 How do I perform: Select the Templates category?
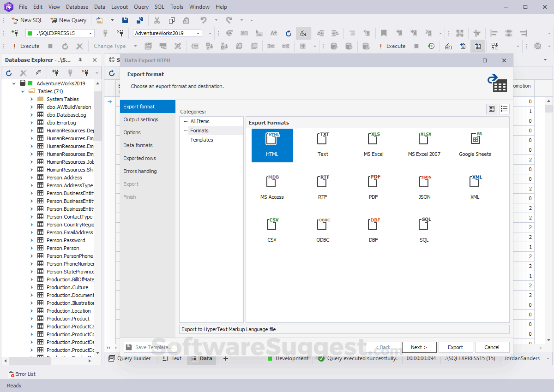pyautogui.click(x=202, y=140)
